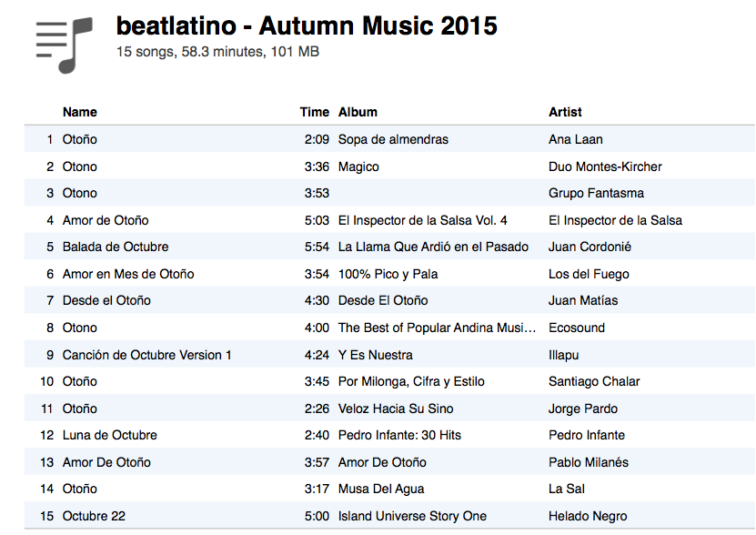This screenshot has width=756, height=535.
Task: Click the Name column header
Action: click(79, 112)
